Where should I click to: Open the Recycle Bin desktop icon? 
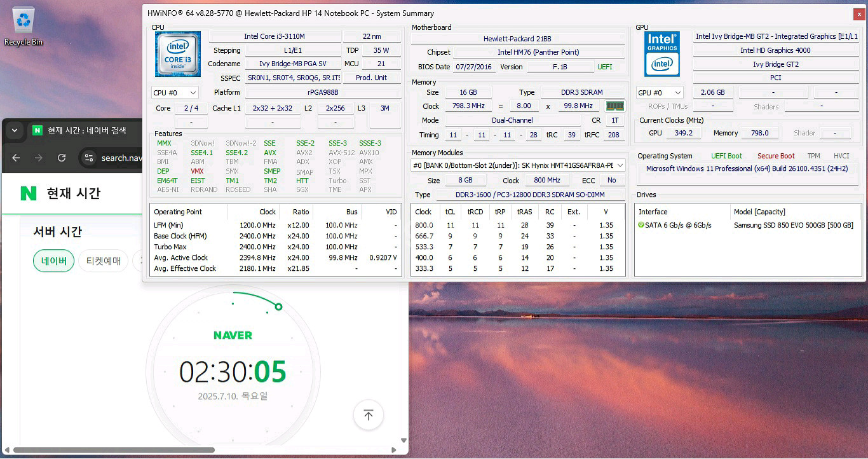pyautogui.click(x=24, y=27)
